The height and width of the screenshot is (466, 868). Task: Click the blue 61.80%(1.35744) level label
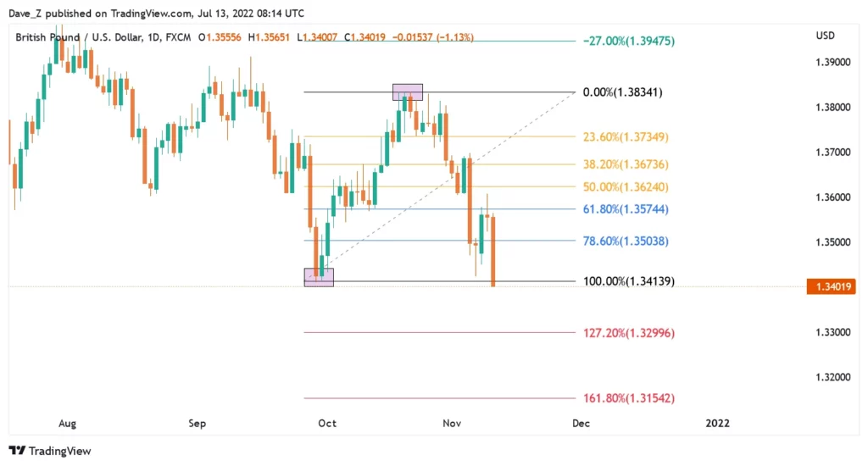[x=626, y=208]
